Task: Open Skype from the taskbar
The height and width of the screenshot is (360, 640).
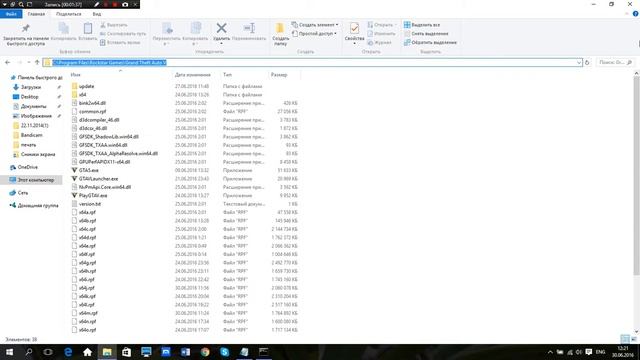Action: click(224, 352)
